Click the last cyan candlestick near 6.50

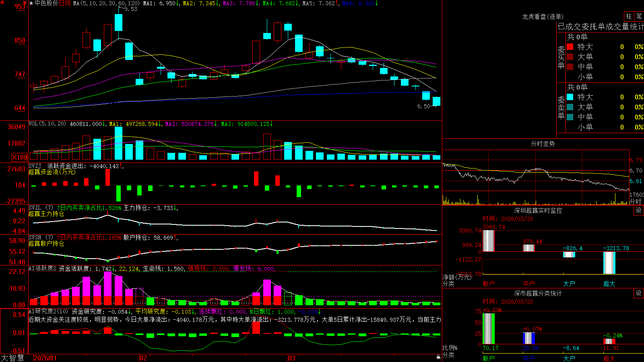pos(436,101)
